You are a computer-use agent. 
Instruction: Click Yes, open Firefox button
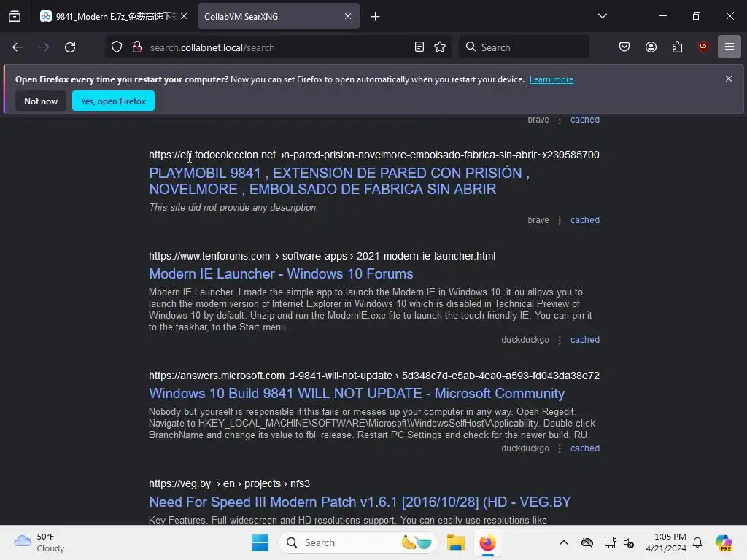click(113, 101)
